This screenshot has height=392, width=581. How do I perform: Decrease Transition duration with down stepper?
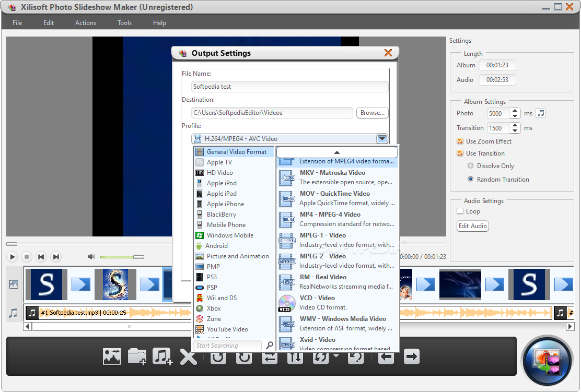pyautogui.click(x=515, y=130)
